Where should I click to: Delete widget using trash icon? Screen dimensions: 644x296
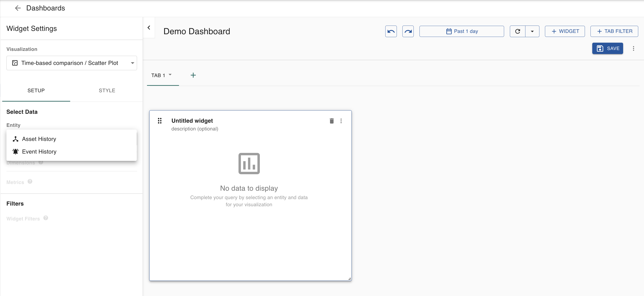[332, 121]
